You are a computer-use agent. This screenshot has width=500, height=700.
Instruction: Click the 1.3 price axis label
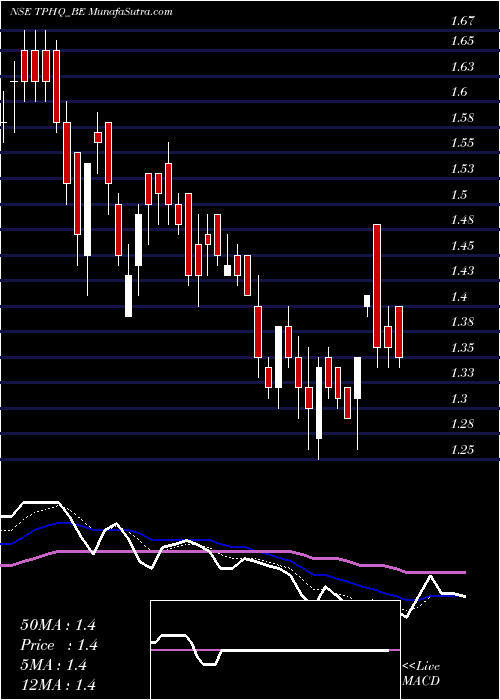[x=459, y=398]
